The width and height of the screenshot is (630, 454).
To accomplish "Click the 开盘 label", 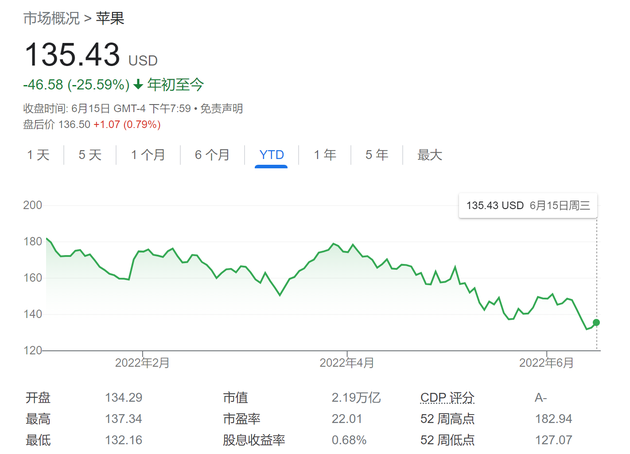I will [38, 398].
